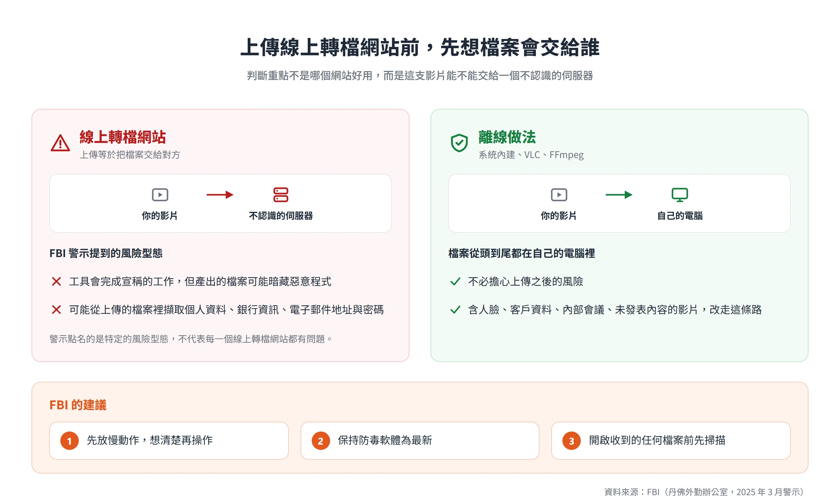The image size is (840, 504).
Task: Click the orange number 2 badge
Action: click(x=321, y=441)
